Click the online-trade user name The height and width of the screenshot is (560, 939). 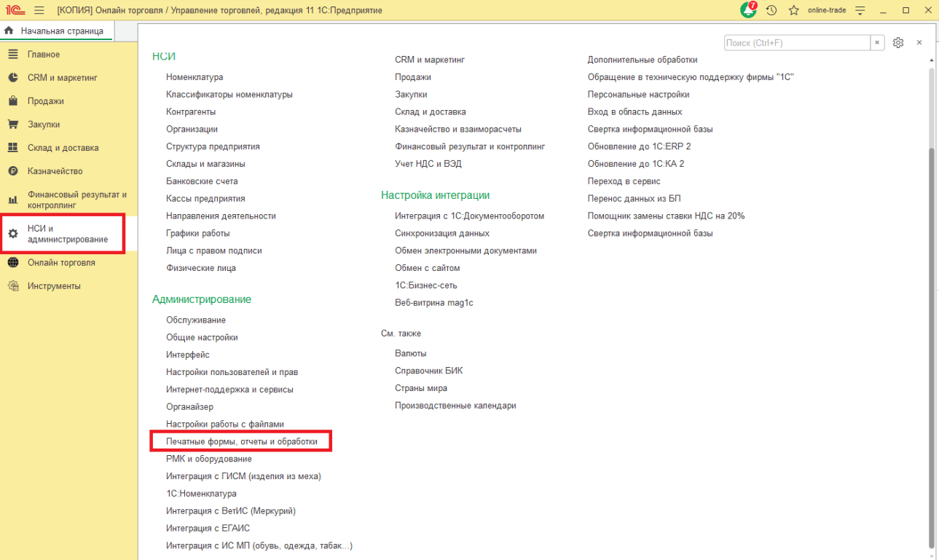click(x=827, y=10)
